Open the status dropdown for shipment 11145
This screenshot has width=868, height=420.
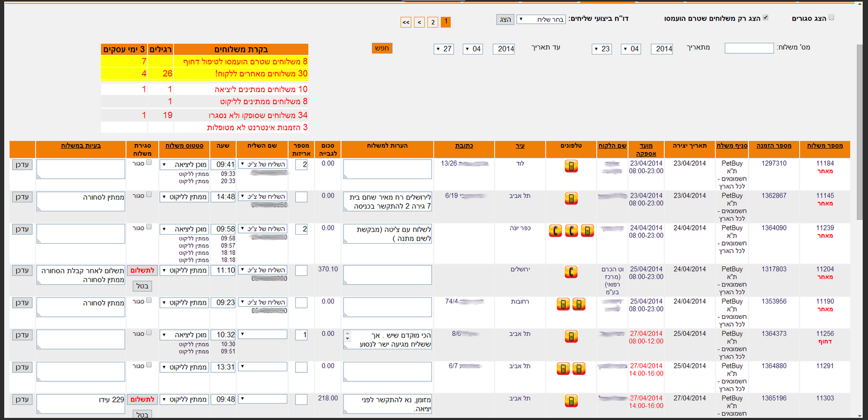click(184, 197)
